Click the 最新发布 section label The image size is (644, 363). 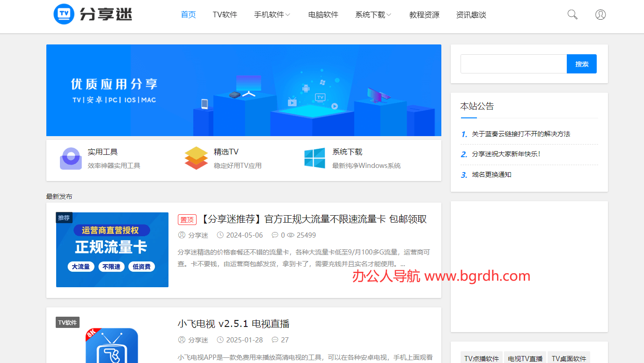59,196
